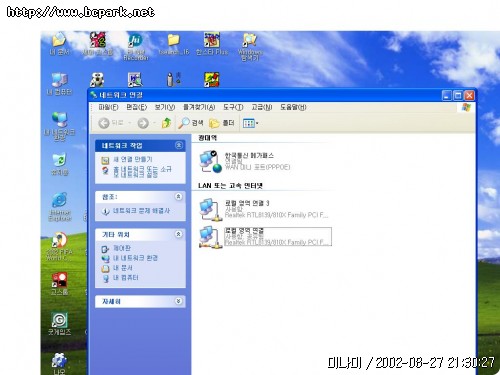Select the 굿게임즈 desktop shortcut
The height and width of the screenshot is (375, 500).
[x=59, y=324]
